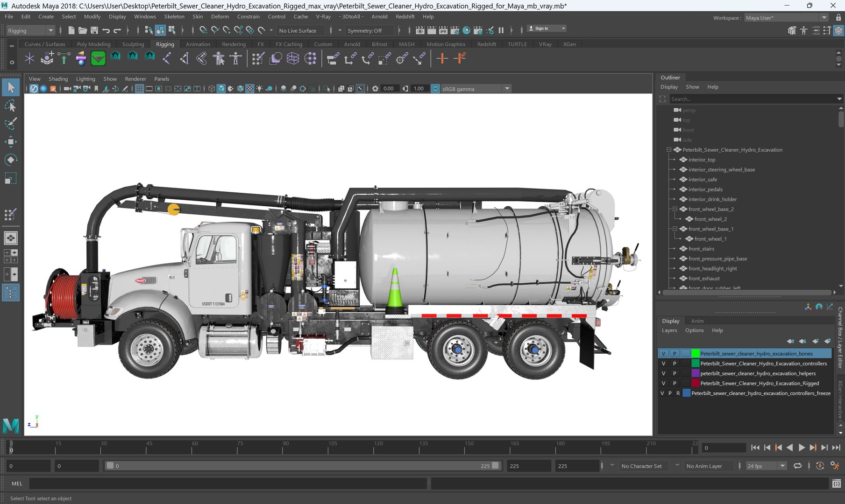845x504 pixels.
Task: Click the Open scene folder icon
Action: pyautogui.click(x=83, y=30)
